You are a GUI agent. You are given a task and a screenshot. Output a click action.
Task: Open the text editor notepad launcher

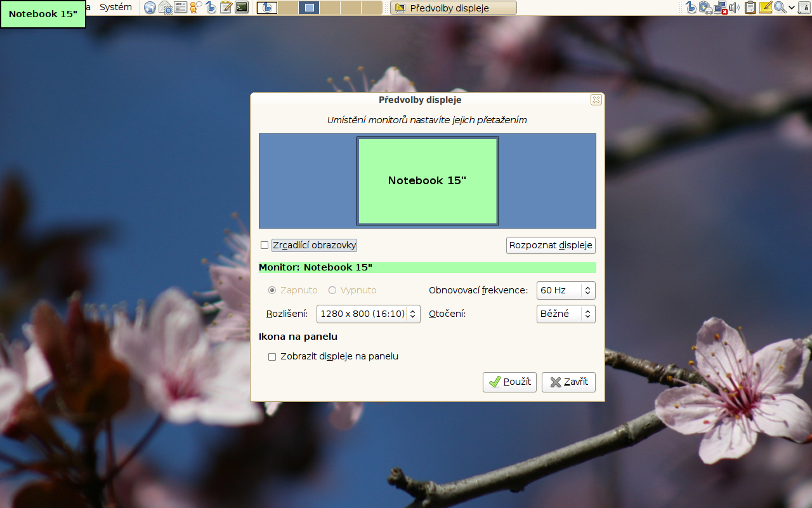[226, 8]
